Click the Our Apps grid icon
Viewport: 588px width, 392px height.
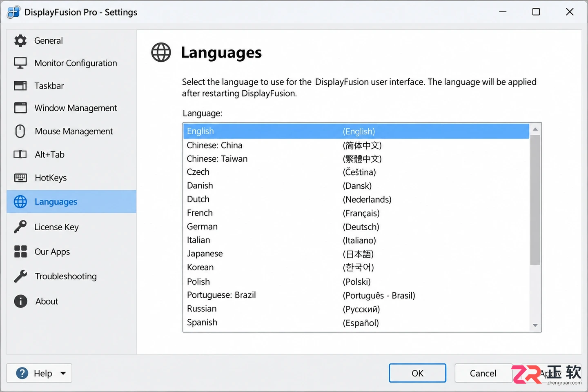coord(20,252)
